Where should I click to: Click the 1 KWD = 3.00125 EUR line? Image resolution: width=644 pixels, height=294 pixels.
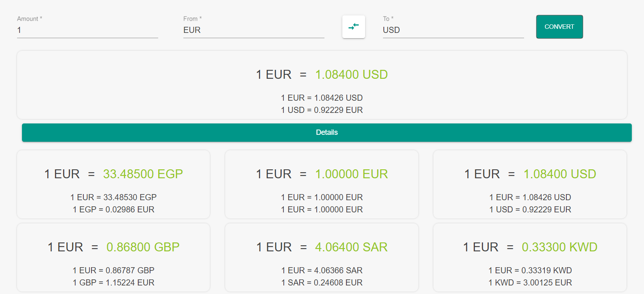click(x=530, y=283)
